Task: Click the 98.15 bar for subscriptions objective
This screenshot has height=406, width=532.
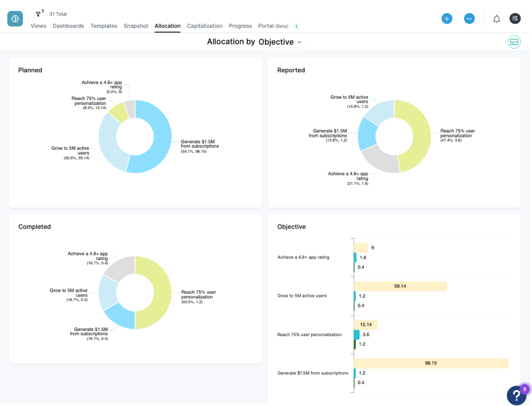Action: 431,363
